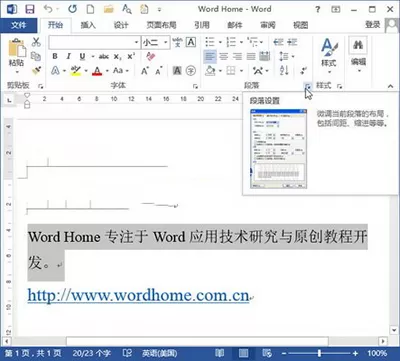Viewport: 400px width, 361px height.
Task: Open the font name dropdown
Action: coord(137,42)
